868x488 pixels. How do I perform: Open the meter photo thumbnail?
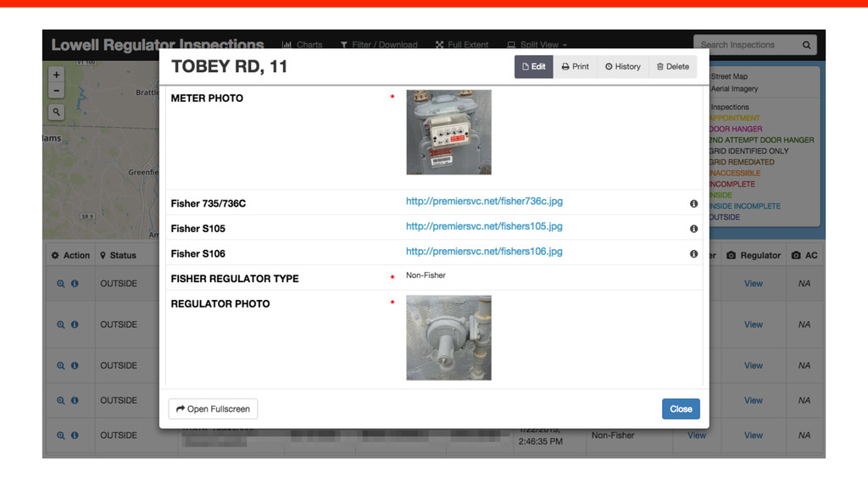(x=448, y=132)
